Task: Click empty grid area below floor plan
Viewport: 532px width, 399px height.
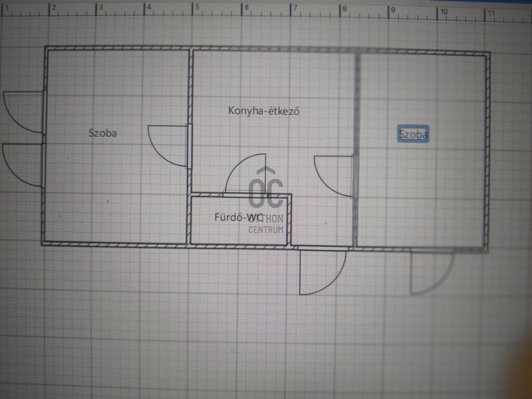Action: [x=237, y=332]
